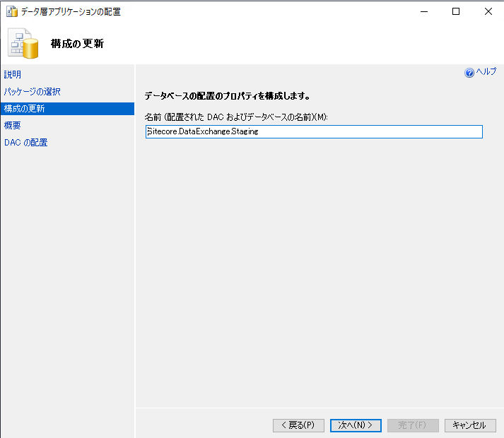Close the deployment wizard window
This screenshot has height=438, width=504.
pyautogui.click(x=488, y=11)
